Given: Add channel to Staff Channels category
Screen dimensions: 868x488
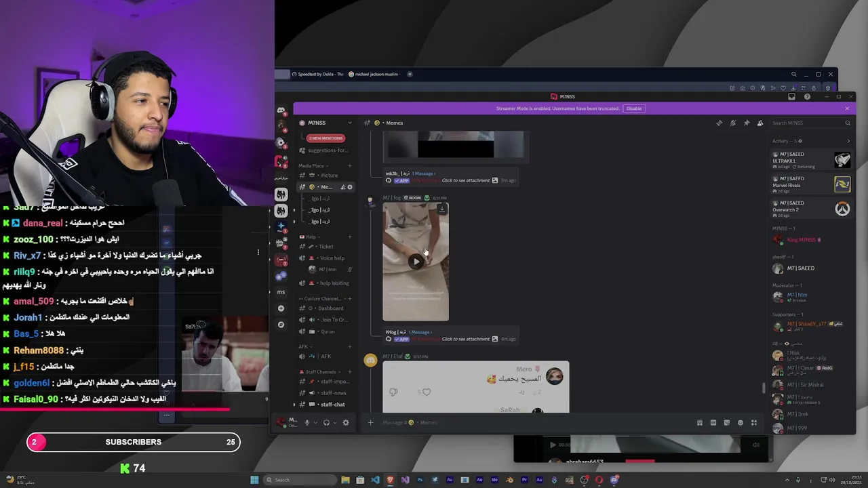Looking at the screenshot, I should tap(350, 371).
